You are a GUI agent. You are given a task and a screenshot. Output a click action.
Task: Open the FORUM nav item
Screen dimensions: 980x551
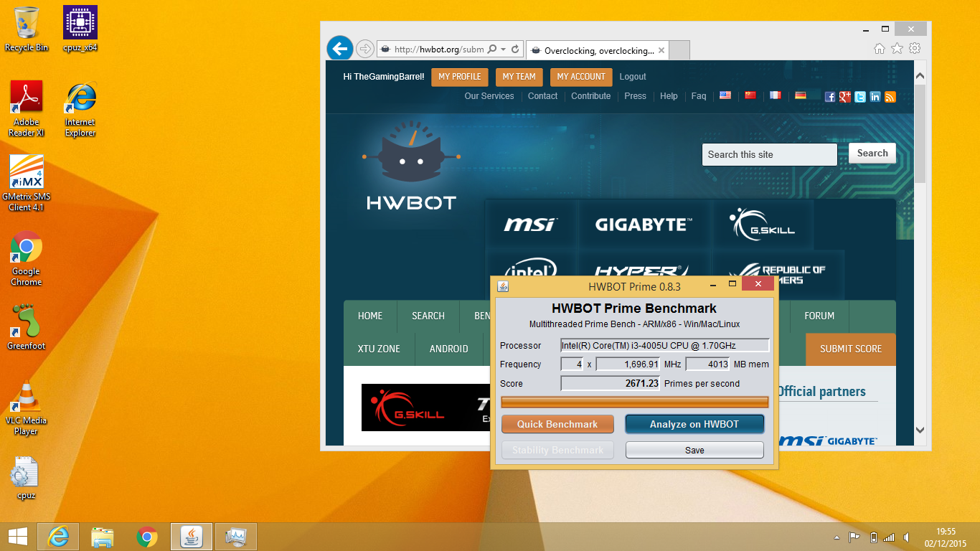tap(819, 316)
